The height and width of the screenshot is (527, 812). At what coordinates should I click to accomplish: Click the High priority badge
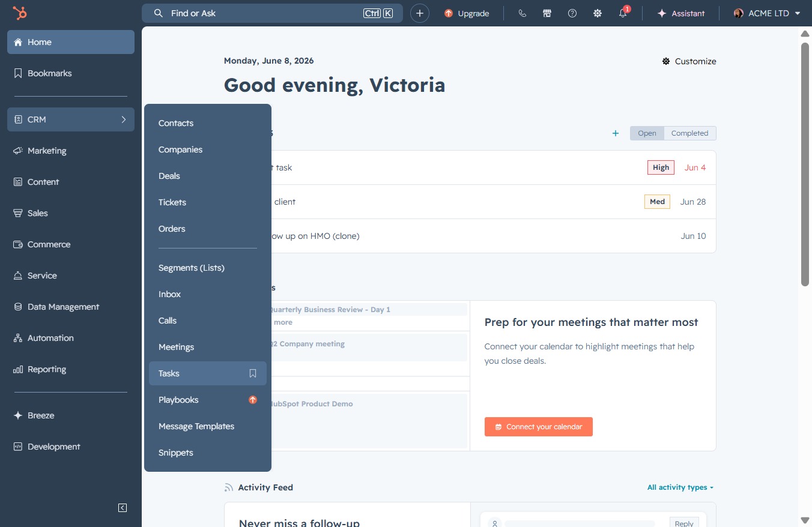point(661,167)
